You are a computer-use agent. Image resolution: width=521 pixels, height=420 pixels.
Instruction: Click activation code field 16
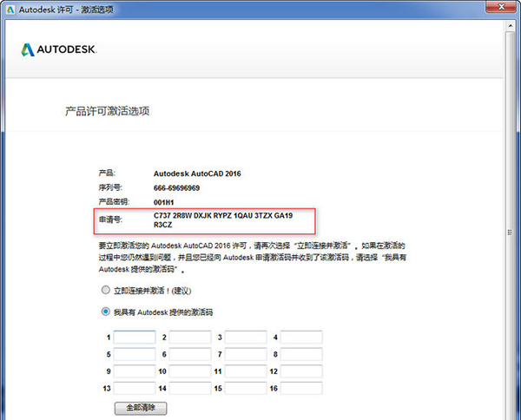point(301,388)
